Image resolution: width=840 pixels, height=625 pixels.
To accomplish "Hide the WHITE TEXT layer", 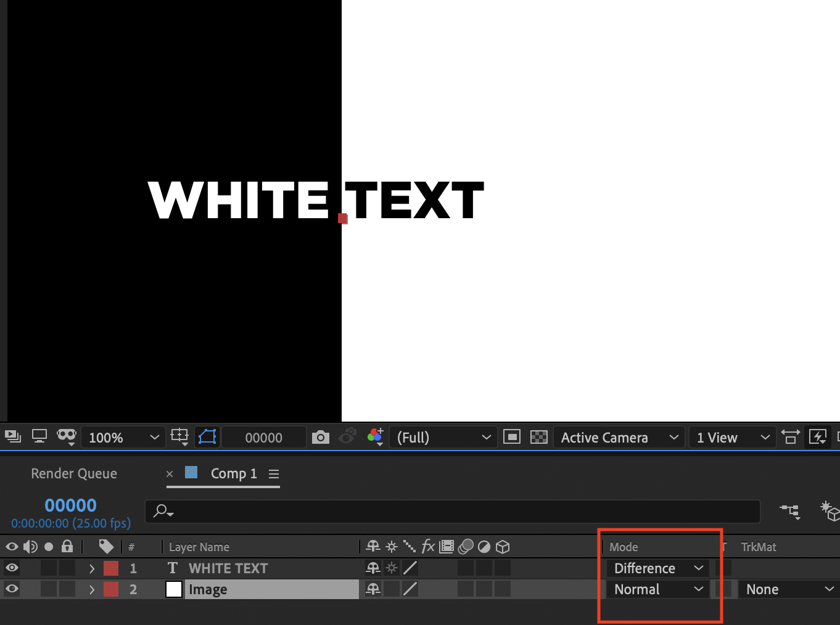I will tap(12, 568).
